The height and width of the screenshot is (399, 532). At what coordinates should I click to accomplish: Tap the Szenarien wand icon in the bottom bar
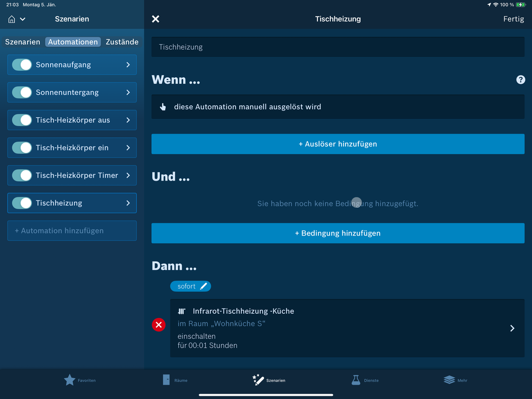tap(258, 380)
